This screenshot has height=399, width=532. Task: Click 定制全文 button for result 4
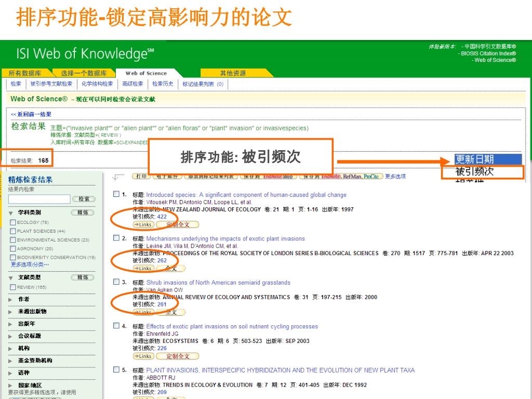coord(178,356)
